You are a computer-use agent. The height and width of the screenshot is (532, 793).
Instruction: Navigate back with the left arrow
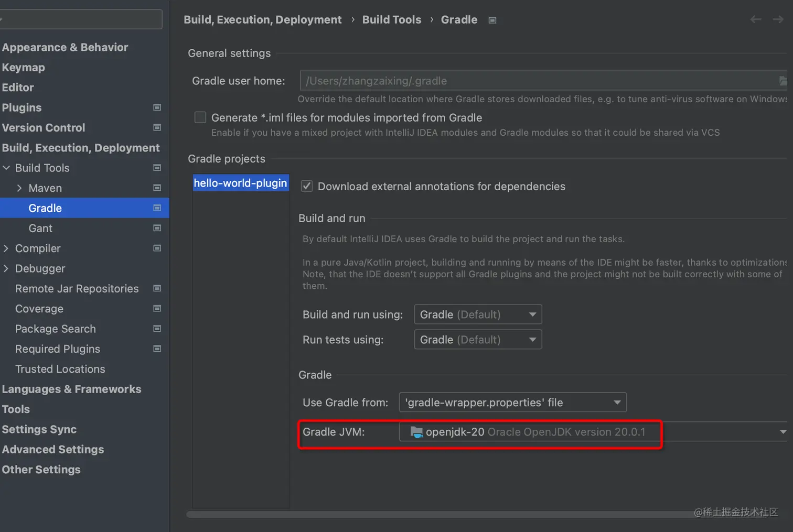[756, 19]
